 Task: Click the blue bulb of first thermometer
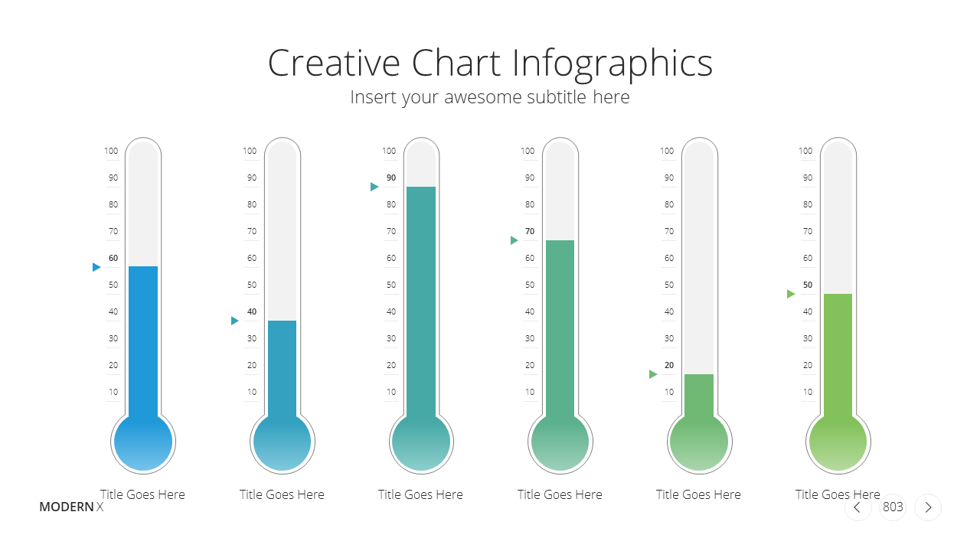pos(143,442)
